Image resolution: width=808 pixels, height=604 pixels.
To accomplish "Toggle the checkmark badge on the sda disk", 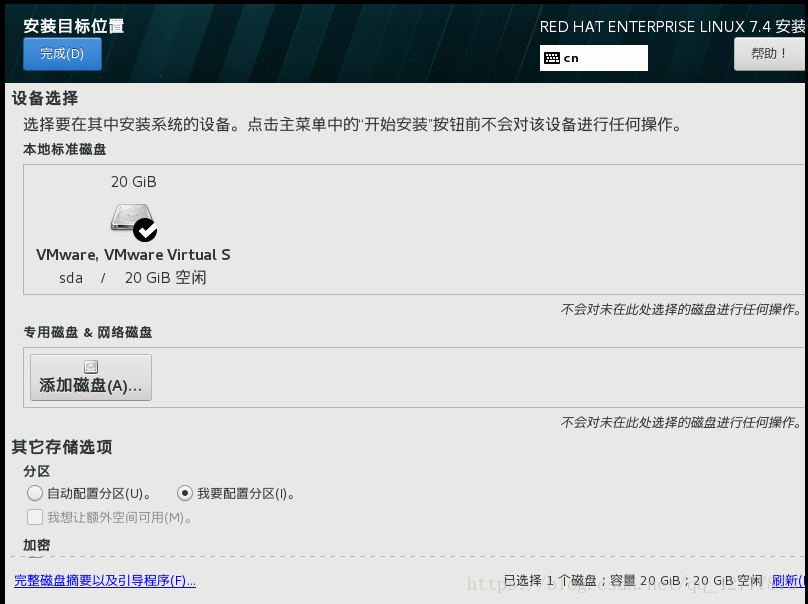I will click(145, 230).
